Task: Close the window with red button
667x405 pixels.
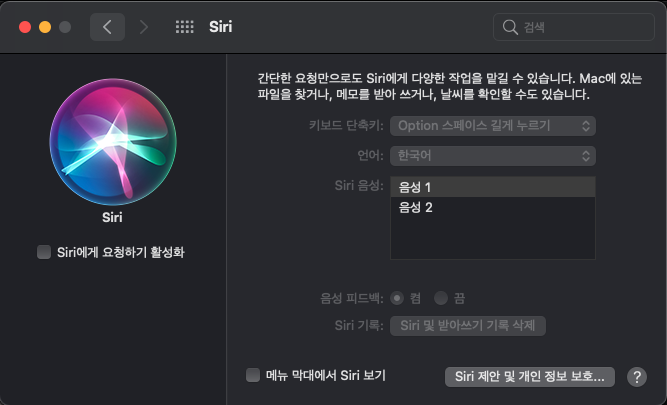Action: [x=25, y=27]
